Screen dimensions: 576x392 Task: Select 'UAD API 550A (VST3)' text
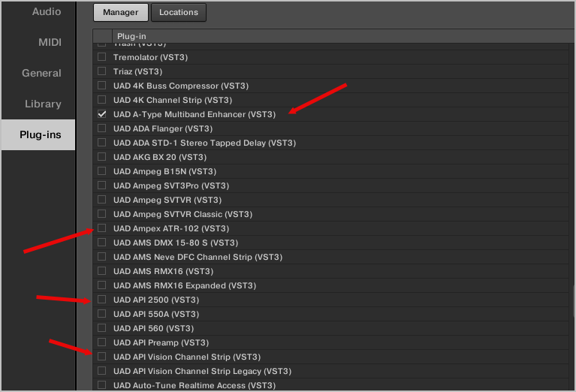coord(156,314)
